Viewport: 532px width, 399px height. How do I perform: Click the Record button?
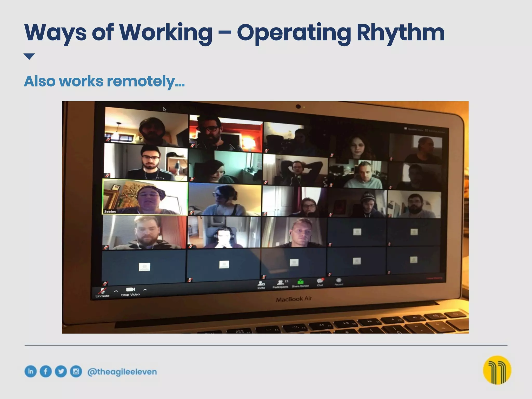pos(339,282)
